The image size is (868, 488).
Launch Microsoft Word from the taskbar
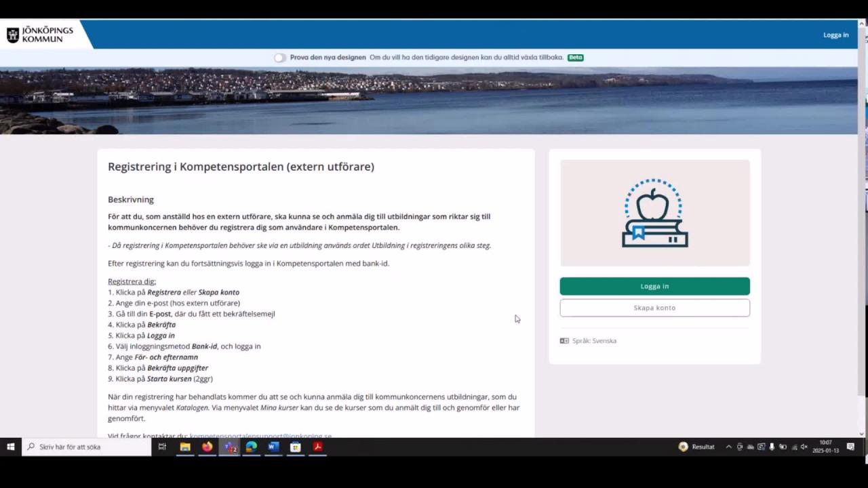point(273,447)
